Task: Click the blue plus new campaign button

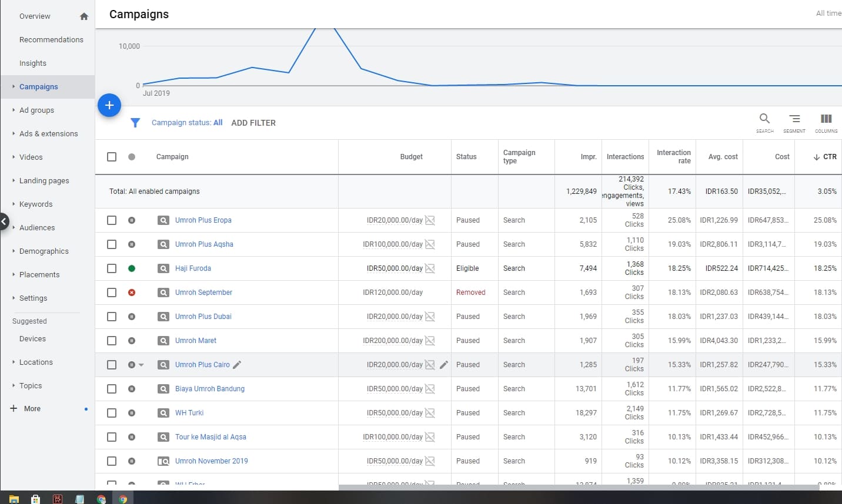Action: point(109,105)
